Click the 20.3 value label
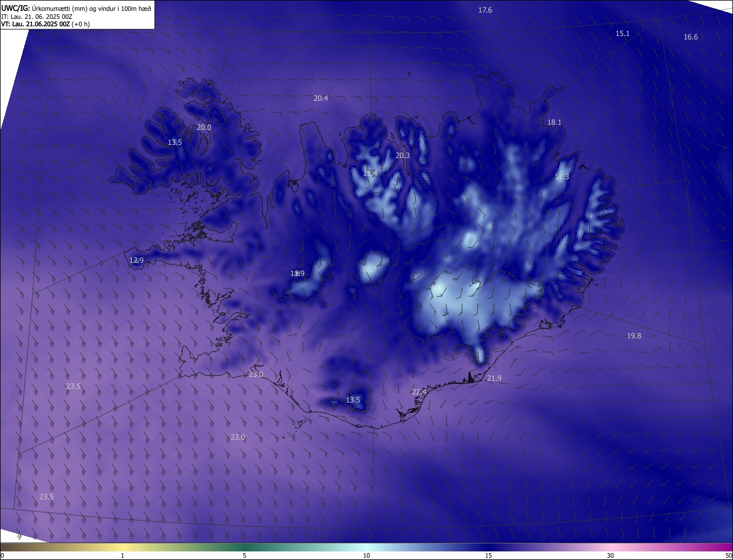Image resolution: width=733 pixels, height=560 pixels. (403, 156)
